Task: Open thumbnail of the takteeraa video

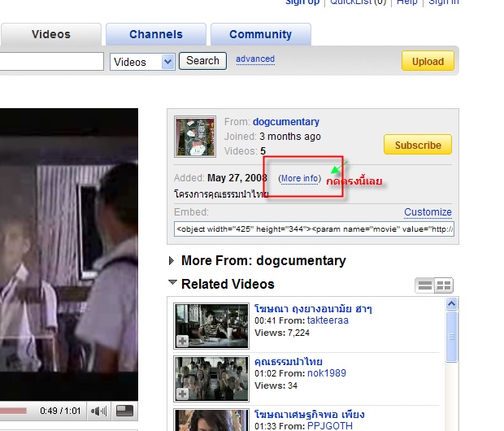Action: click(211, 326)
